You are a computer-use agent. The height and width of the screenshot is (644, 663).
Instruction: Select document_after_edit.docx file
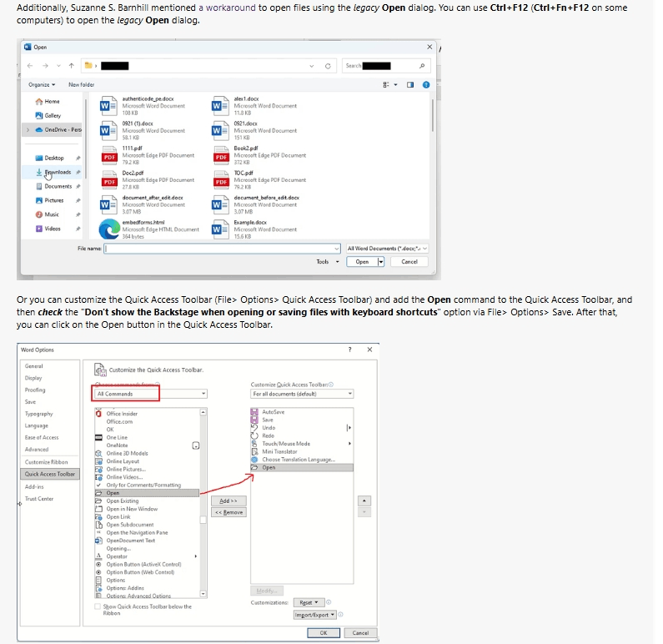tap(143, 204)
